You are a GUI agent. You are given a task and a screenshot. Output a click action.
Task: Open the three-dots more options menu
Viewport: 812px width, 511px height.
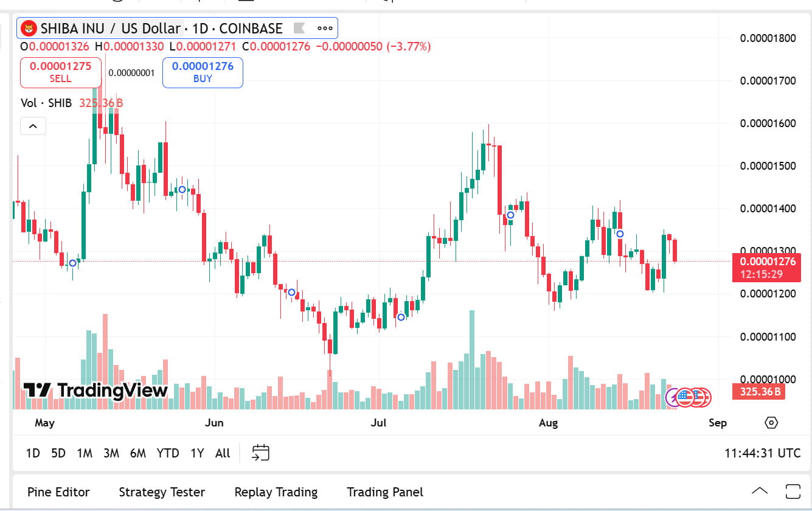325,28
